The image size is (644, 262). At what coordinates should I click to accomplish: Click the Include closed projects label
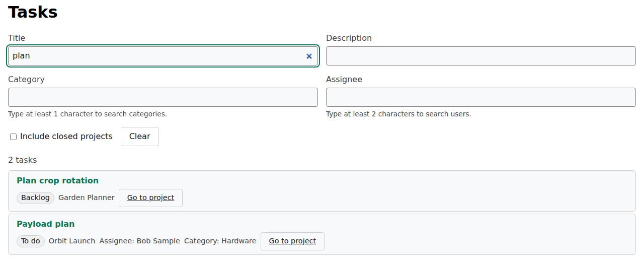click(x=66, y=137)
